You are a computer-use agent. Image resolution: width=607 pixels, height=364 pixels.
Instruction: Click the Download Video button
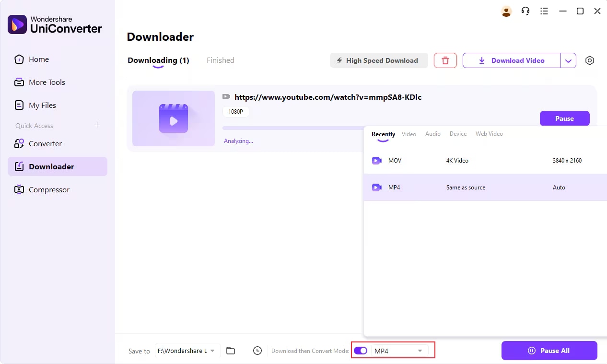[x=512, y=60]
